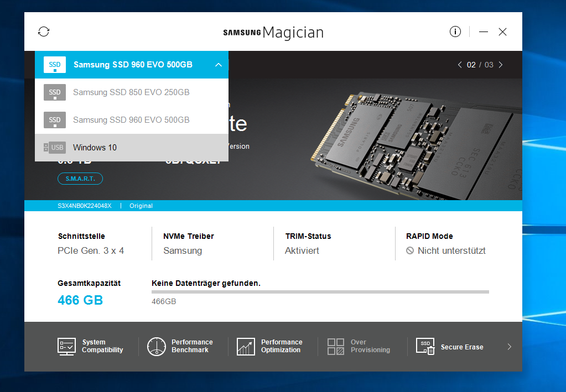Click the 466GB label under the capacity bar
The image size is (566, 392).
pos(164,301)
